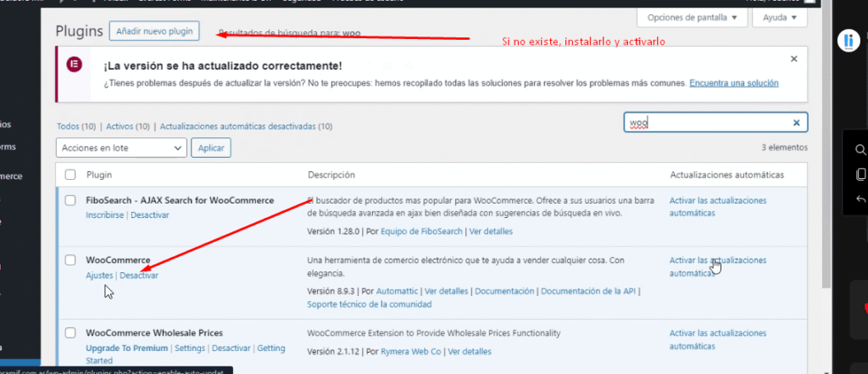Click the Elementor logo in the notice
868x374 pixels.
pyautogui.click(x=74, y=65)
